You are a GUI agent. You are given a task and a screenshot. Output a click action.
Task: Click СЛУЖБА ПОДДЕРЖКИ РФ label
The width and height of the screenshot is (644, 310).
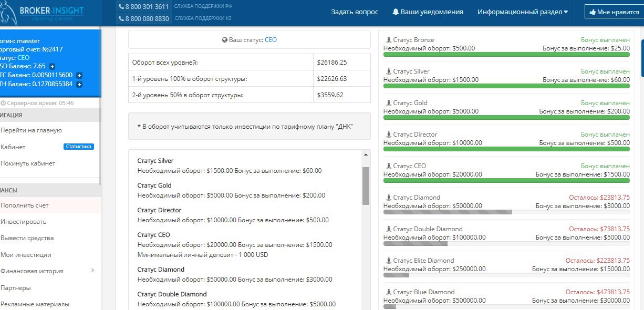[x=203, y=7]
